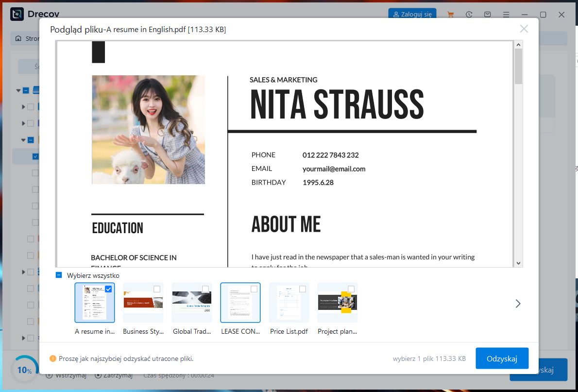Show next thumbnails with right arrow

tap(518, 304)
